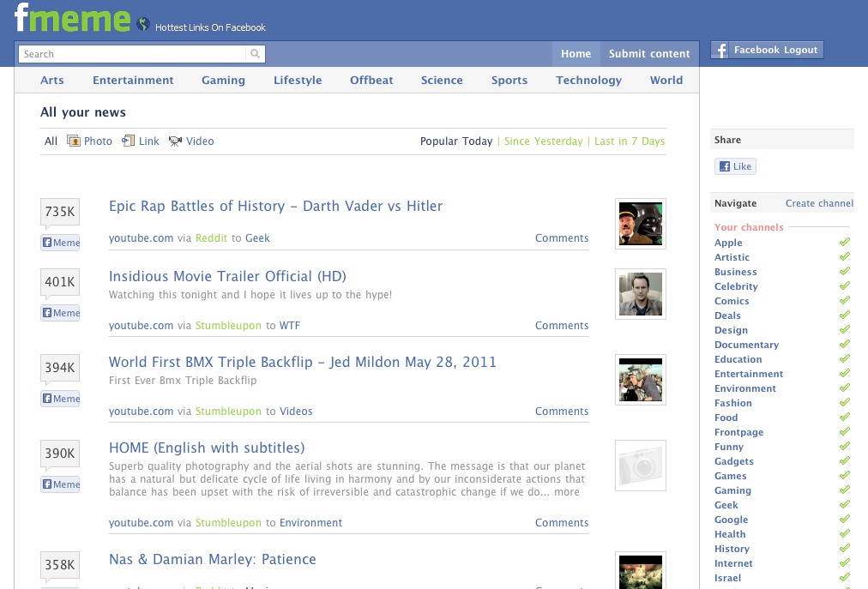This screenshot has width=868, height=589.
Task: Toggle the Artistic channel checkmark
Action: point(845,256)
